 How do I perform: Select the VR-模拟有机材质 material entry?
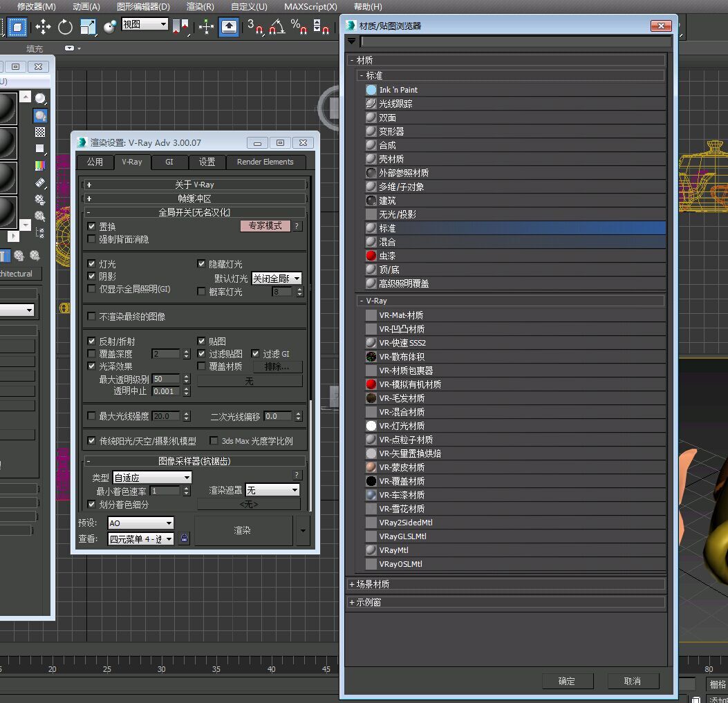515,384
